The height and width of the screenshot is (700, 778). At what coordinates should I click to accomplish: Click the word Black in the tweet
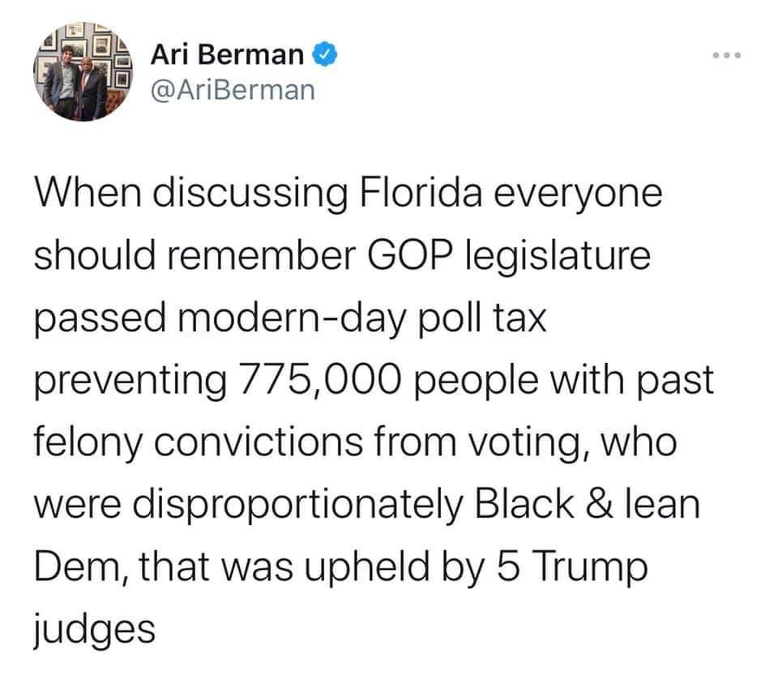pyautogui.click(x=524, y=504)
